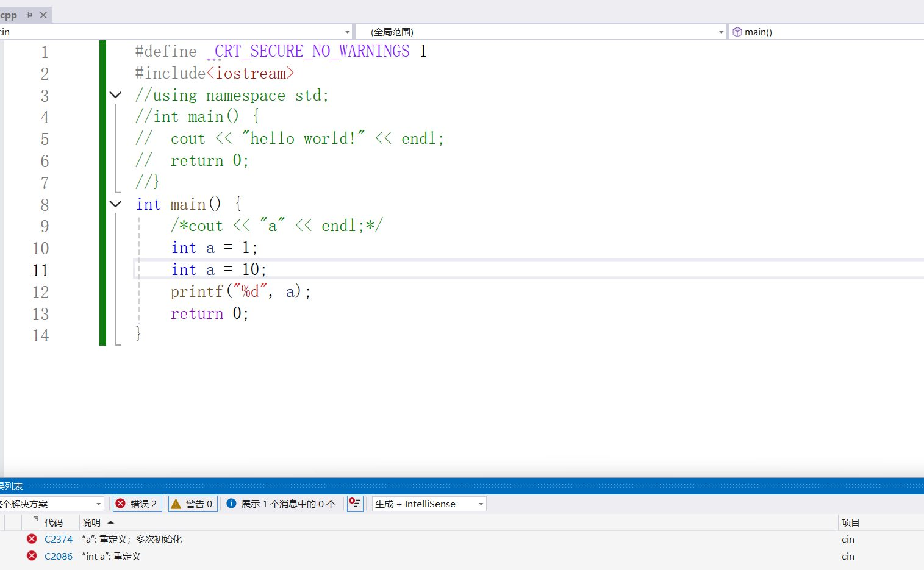Toggle the 警告 0 warnings filter
924x570 pixels.
coord(192,504)
